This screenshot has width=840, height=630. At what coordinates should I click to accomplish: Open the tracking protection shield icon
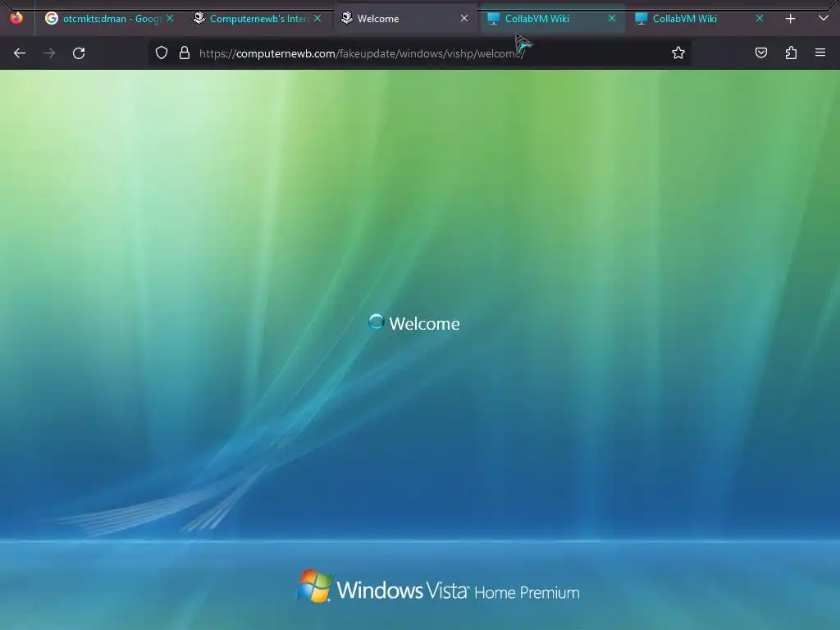[x=162, y=52]
